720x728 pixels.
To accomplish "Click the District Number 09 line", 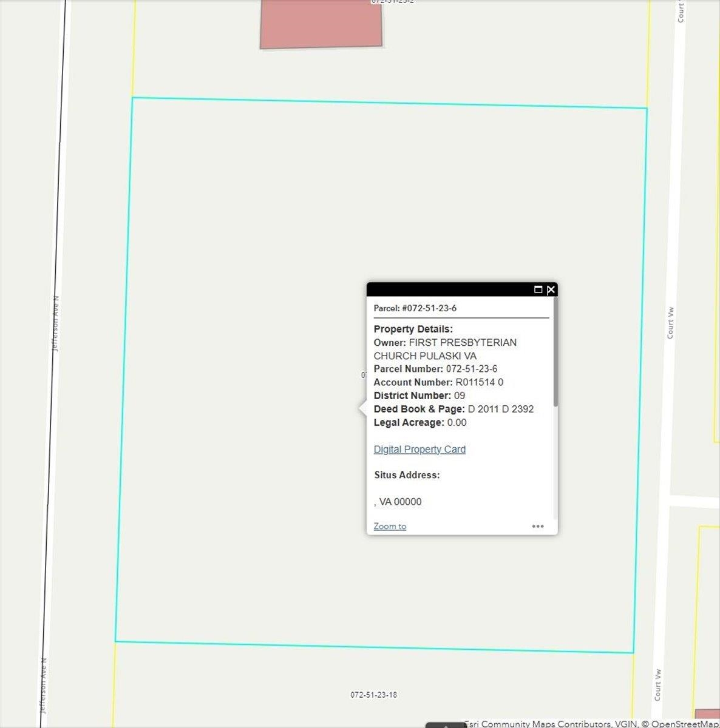I will [419, 396].
